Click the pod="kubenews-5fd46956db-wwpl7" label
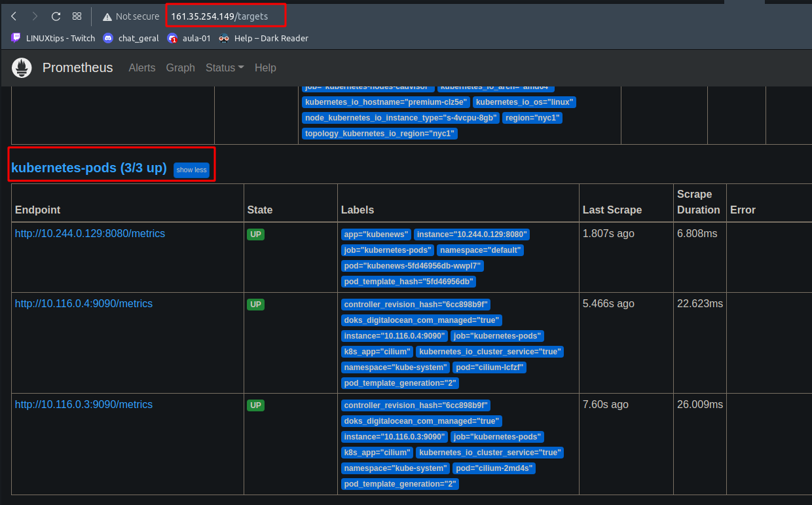 click(x=413, y=266)
